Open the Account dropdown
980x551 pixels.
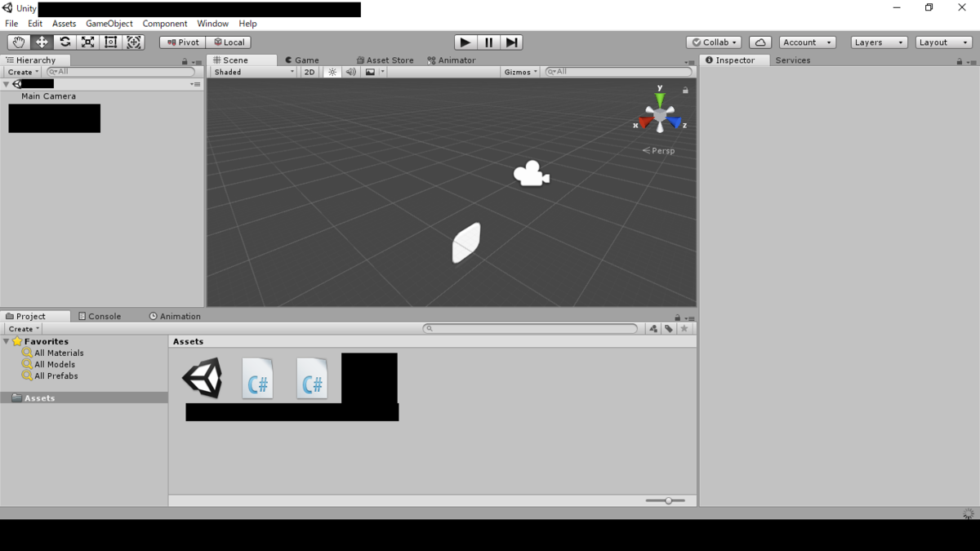pyautogui.click(x=807, y=42)
